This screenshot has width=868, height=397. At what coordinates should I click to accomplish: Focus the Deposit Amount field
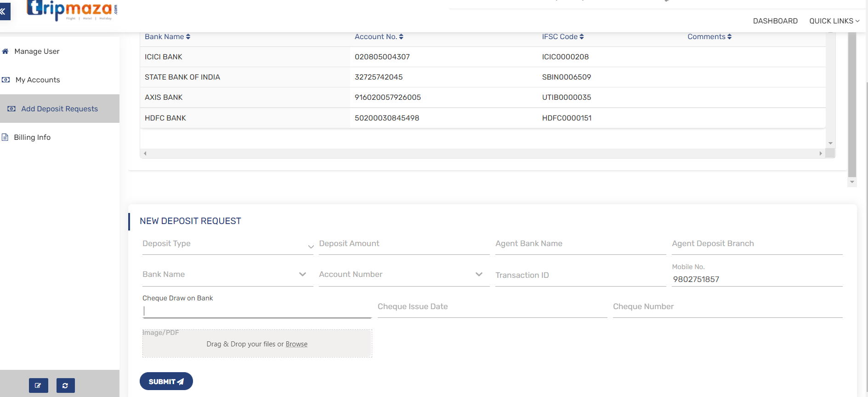(x=404, y=244)
